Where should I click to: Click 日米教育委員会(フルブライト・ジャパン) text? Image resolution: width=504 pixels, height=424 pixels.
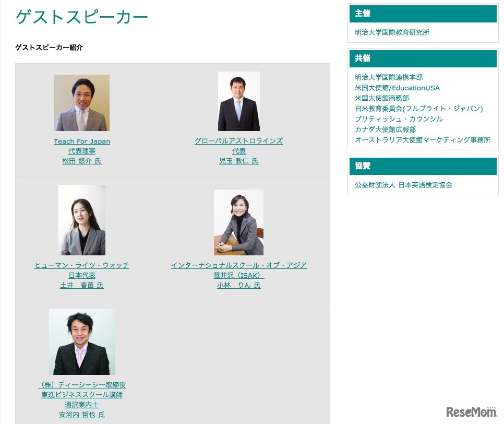pyautogui.click(x=419, y=109)
